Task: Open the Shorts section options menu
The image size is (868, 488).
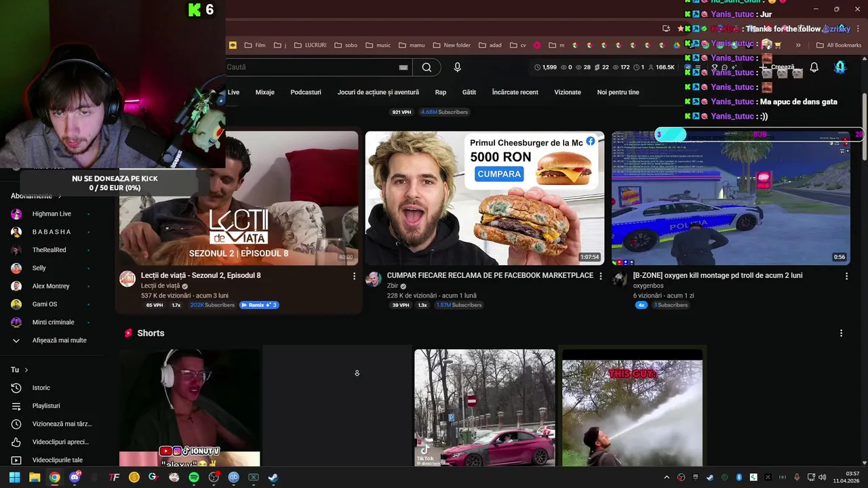Action: 841,333
